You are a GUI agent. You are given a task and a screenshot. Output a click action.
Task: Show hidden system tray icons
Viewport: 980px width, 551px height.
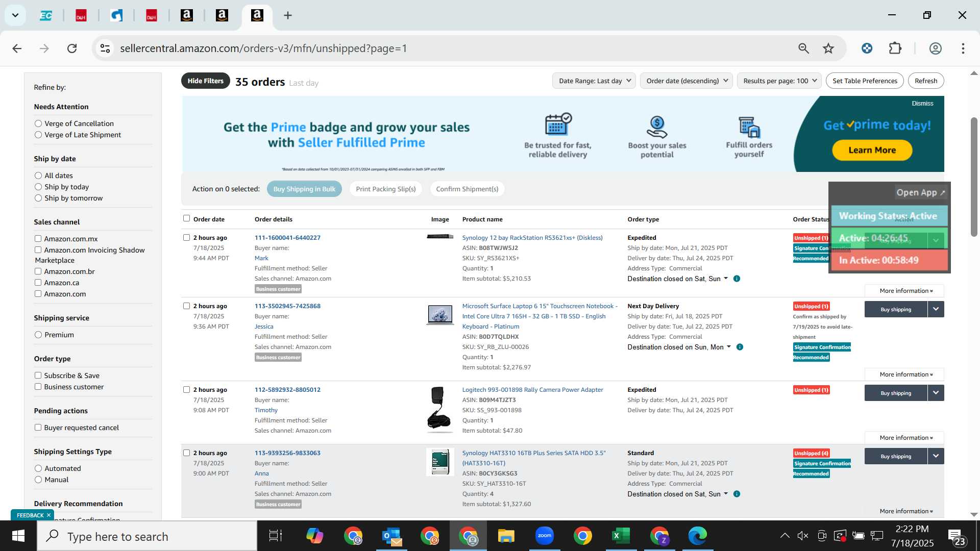(x=785, y=536)
